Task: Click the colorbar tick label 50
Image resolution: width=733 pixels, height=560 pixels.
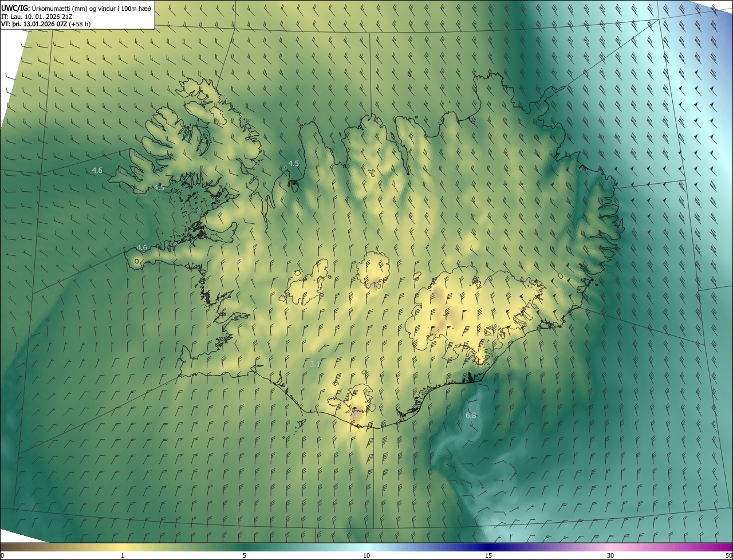Action: pos(728,556)
